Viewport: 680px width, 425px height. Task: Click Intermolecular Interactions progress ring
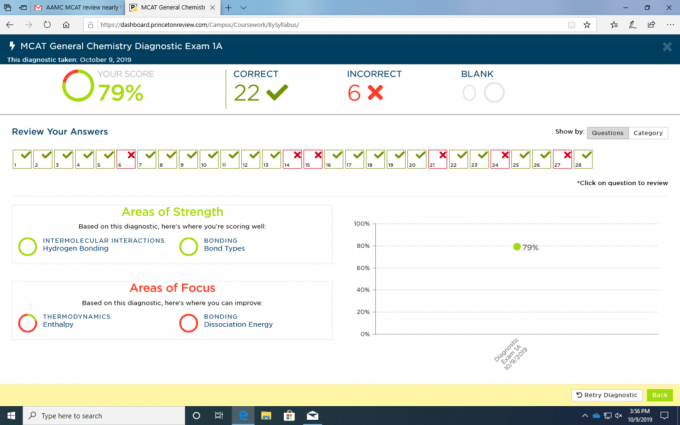click(27, 246)
